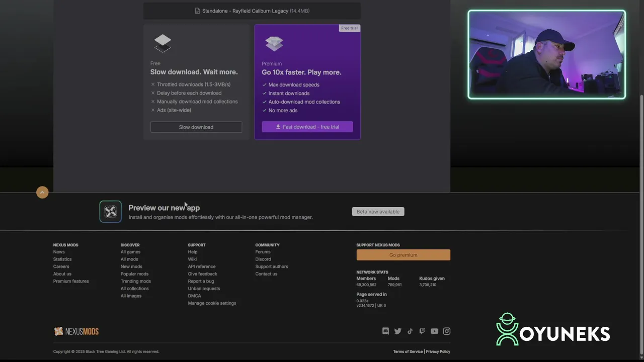Viewport: 644px width, 362px height.
Task: Open the About us footer link
Action: 62,274
